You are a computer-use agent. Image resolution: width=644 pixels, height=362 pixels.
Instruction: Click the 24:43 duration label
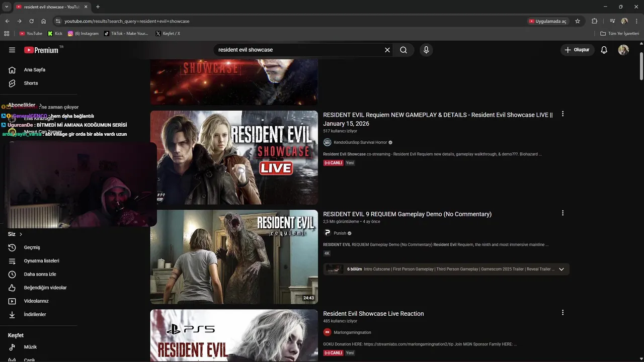[x=308, y=298]
